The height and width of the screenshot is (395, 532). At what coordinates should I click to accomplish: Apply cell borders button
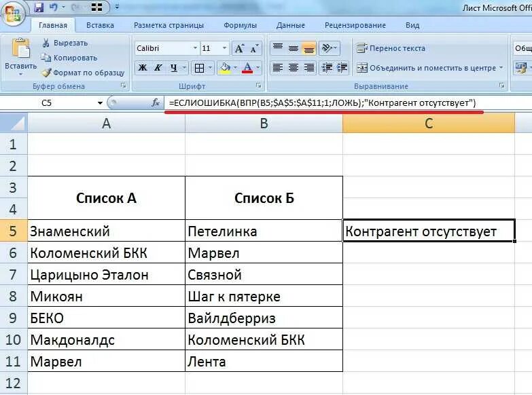[x=200, y=68]
